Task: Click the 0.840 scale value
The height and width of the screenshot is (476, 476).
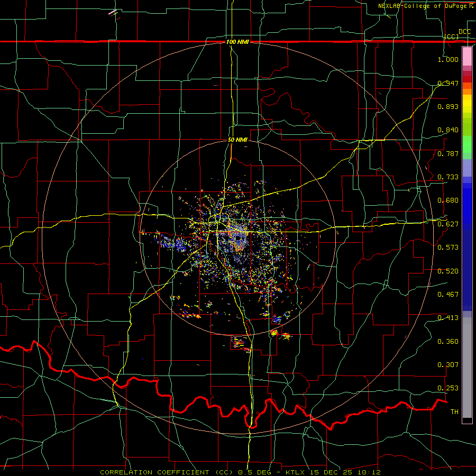Action: (448, 130)
